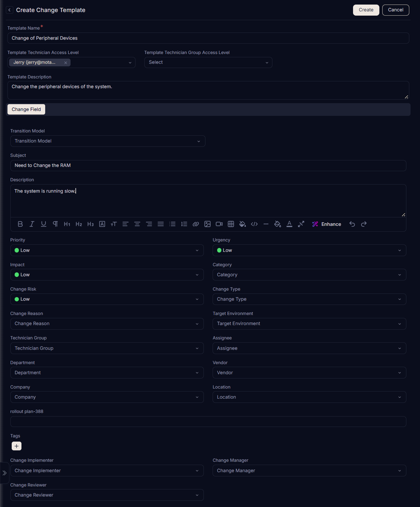The width and height of the screenshot is (420, 507).
Task: Insert a hyperlink in the description
Action: (196, 224)
